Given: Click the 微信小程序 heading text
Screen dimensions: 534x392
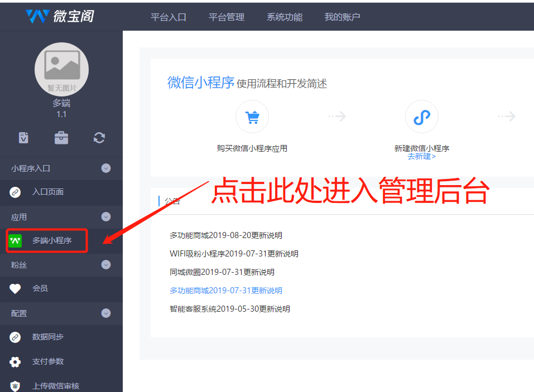Looking at the screenshot, I should point(200,83).
